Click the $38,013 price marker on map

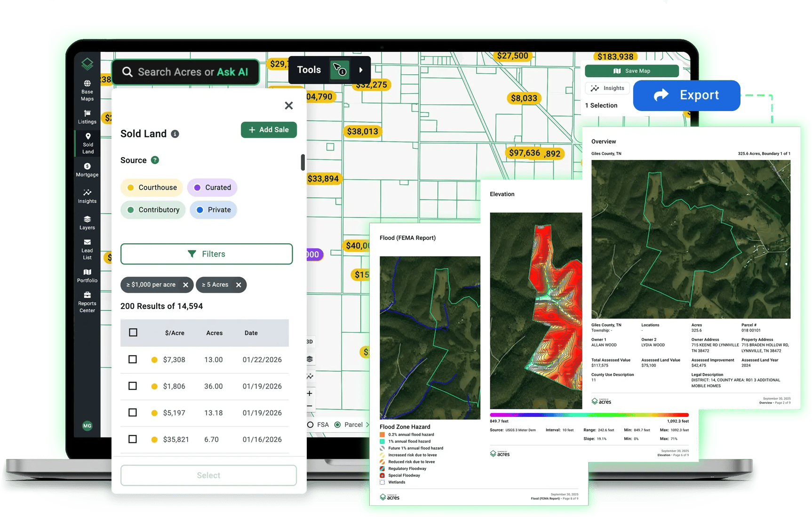tap(362, 132)
